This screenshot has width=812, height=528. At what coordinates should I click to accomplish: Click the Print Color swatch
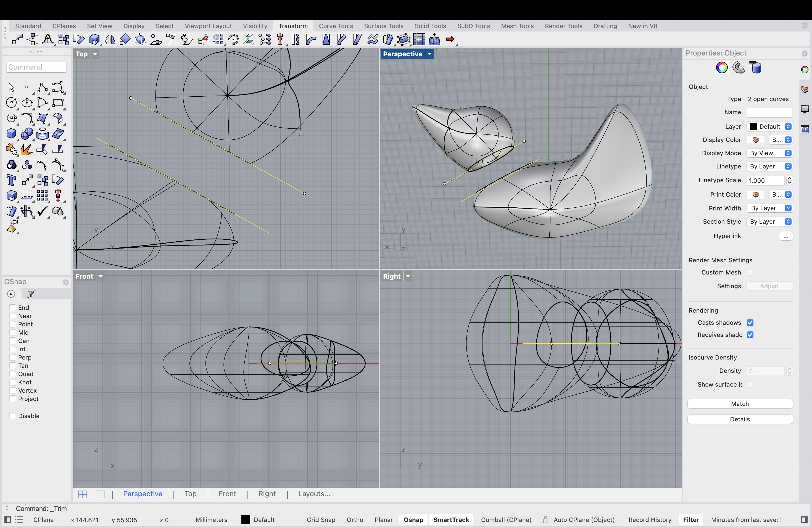756,194
